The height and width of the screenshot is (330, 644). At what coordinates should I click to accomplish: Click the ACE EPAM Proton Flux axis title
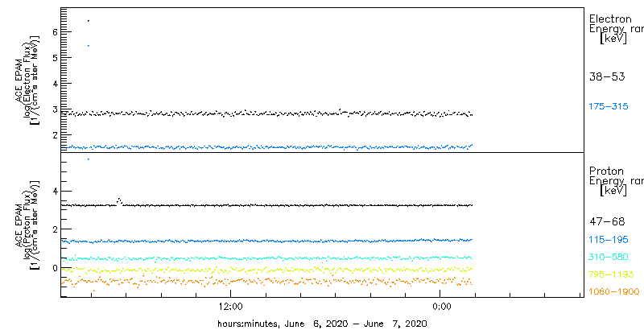tap(27, 224)
